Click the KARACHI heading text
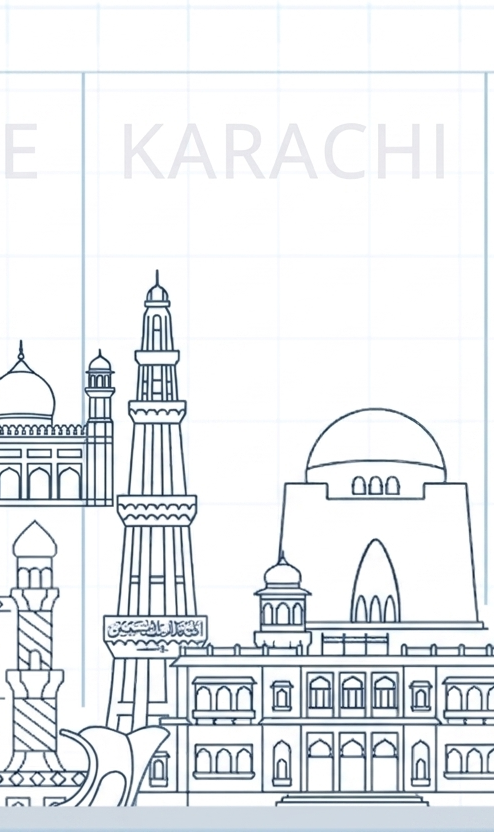The height and width of the screenshot is (832, 494). tap(284, 152)
